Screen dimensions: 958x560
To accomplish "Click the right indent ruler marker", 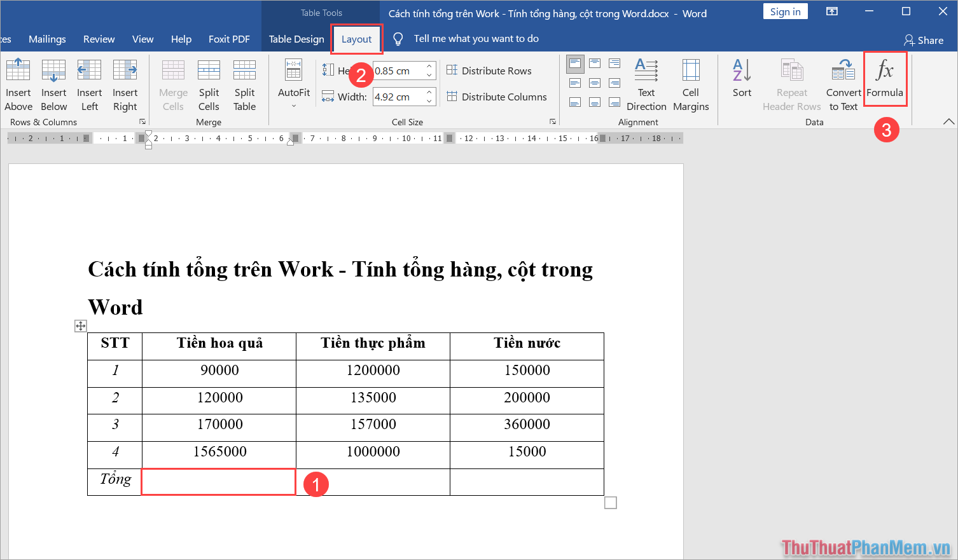I will tap(290, 142).
